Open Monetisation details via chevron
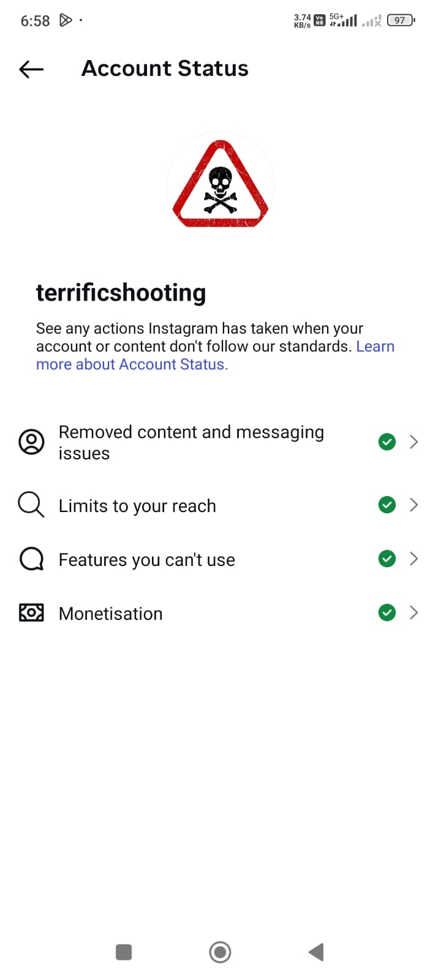This screenshot has width=441, height=980. [x=414, y=612]
